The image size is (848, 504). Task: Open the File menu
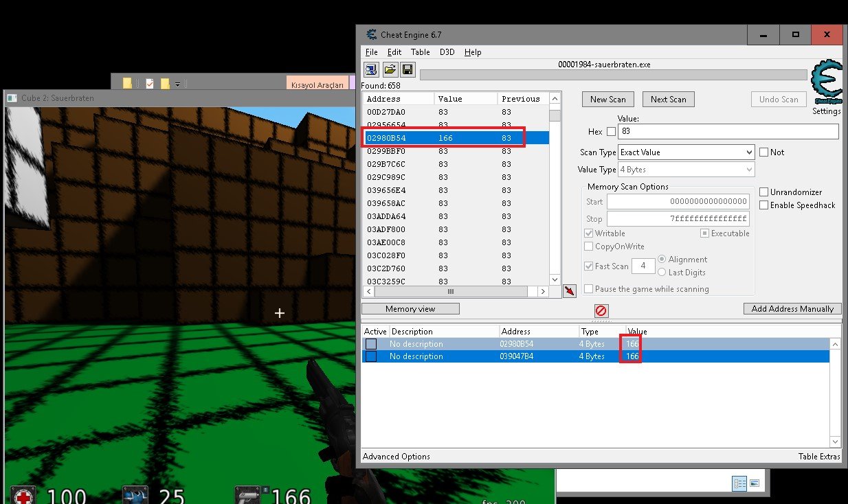[x=372, y=52]
